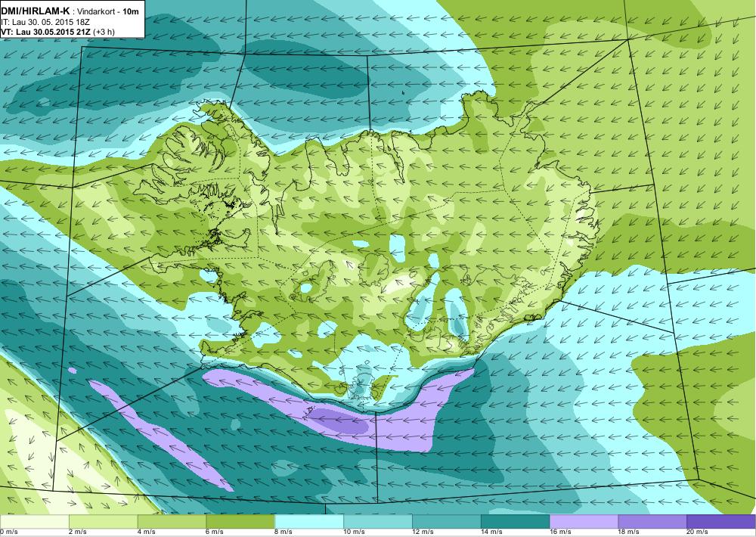Click the '14 m/s' legend label

tap(492, 532)
